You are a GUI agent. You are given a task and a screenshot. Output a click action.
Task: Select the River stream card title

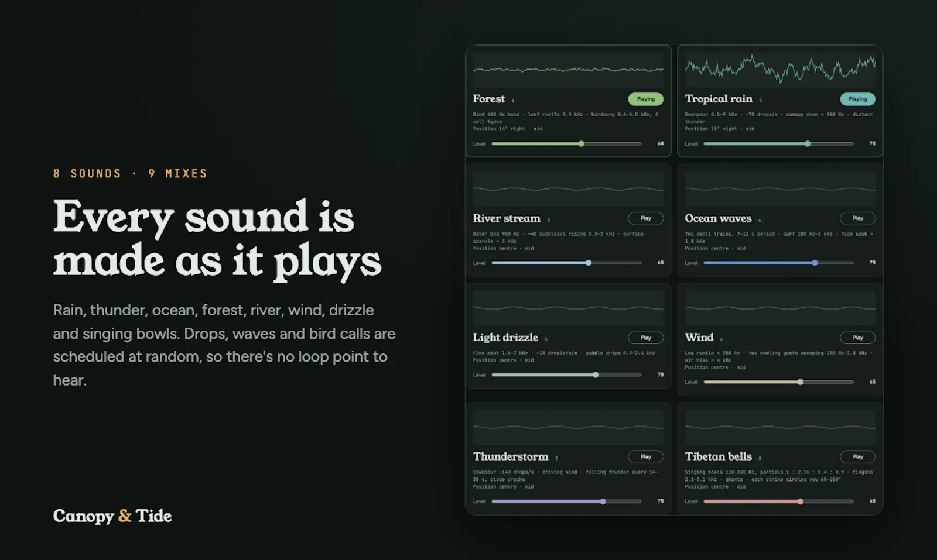pyautogui.click(x=507, y=218)
